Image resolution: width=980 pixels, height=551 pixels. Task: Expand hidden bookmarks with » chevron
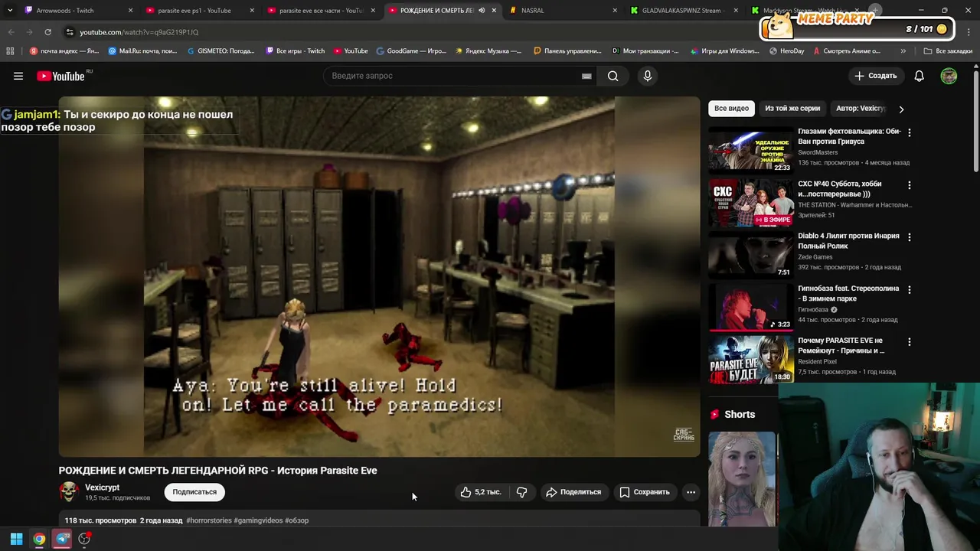[x=903, y=51]
